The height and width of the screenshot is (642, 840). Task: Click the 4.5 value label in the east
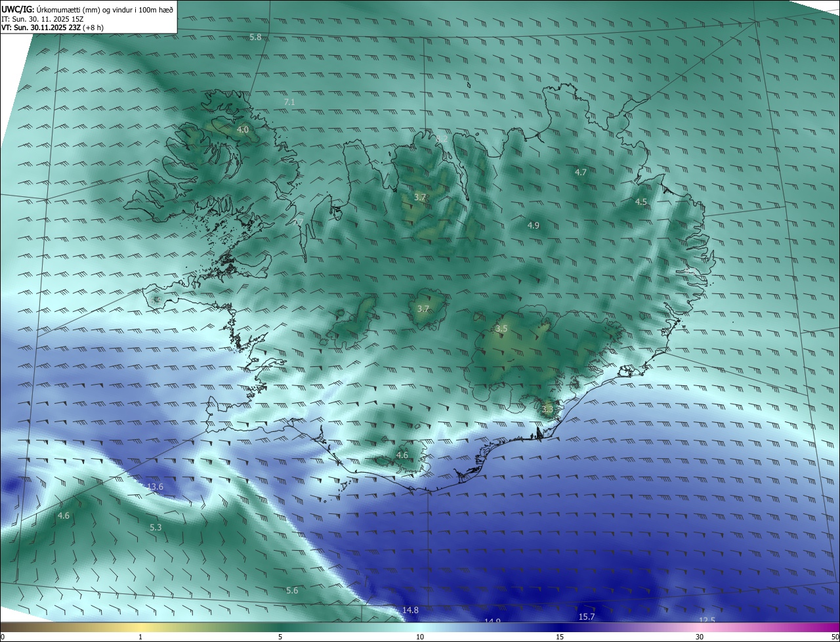click(x=641, y=202)
